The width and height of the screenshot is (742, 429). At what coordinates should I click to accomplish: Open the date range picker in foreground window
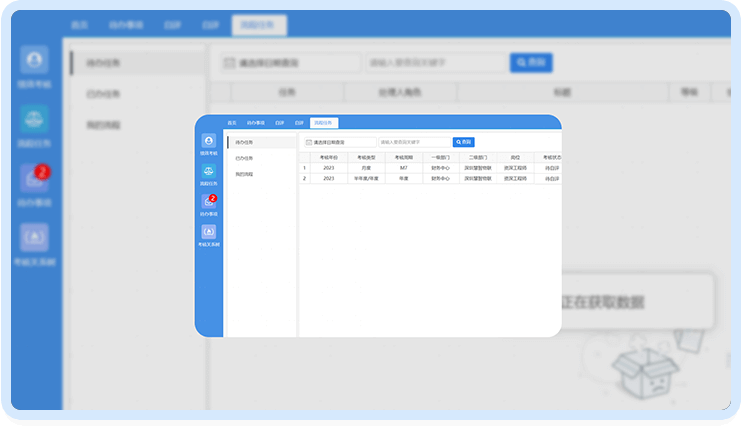(340, 142)
